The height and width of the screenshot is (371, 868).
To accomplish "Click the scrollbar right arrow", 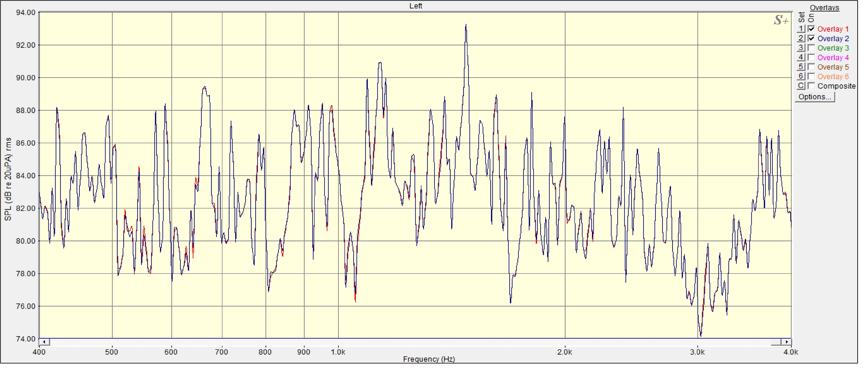I will (x=786, y=342).
